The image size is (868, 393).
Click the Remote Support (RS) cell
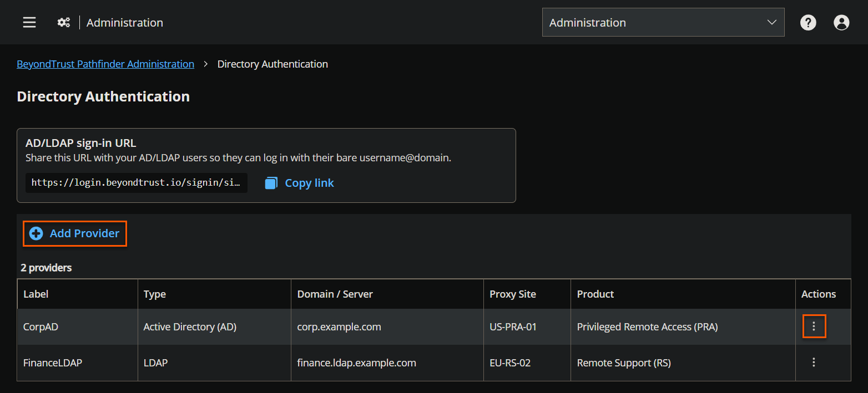pyautogui.click(x=683, y=363)
